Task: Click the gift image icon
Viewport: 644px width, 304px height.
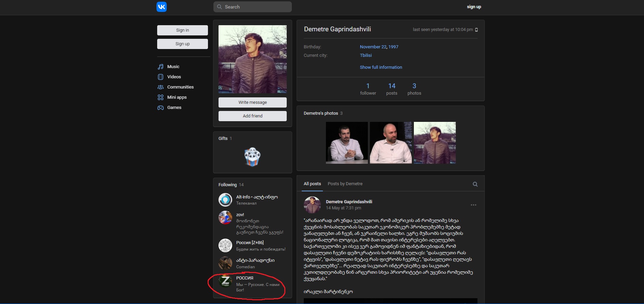Action: 252,157
